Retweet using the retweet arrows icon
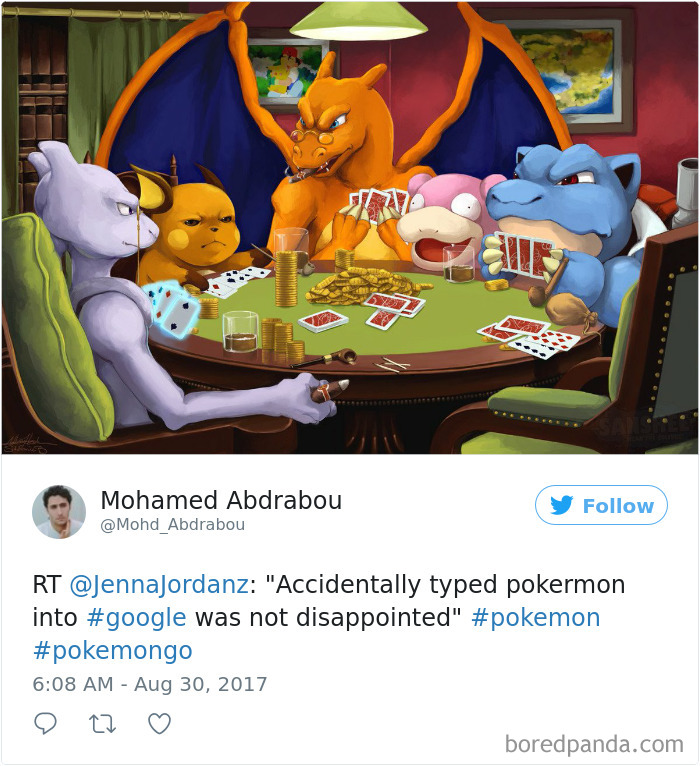The height and width of the screenshot is (766, 700). 102,724
